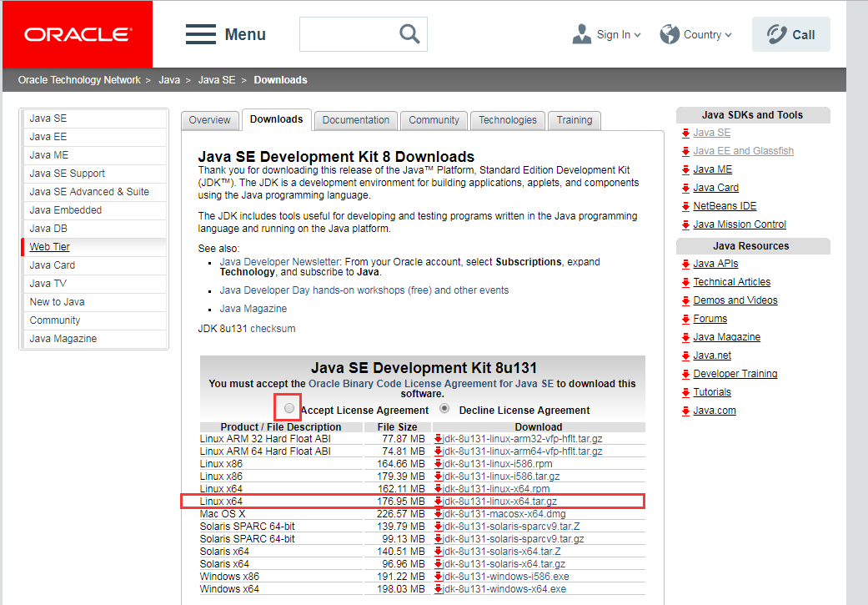This screenshot has width=868, height=605.
Task: Select the Downloads tab
Action: (276, 119)
